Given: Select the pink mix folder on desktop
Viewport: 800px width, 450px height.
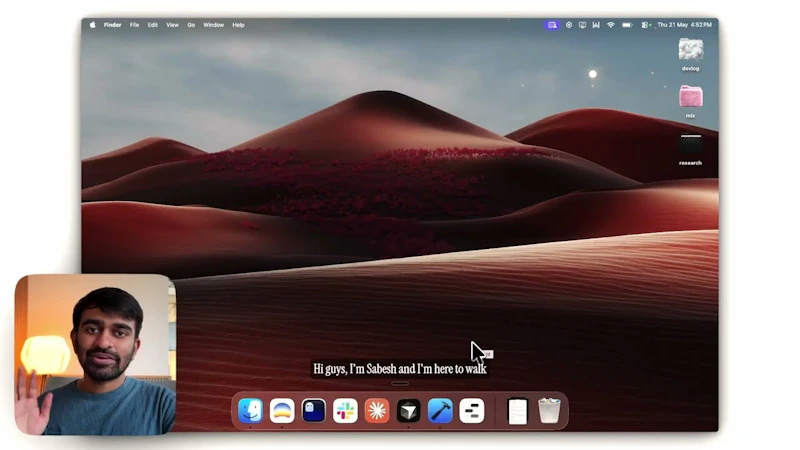Looking at the screenshot, I should coord(690,102).
